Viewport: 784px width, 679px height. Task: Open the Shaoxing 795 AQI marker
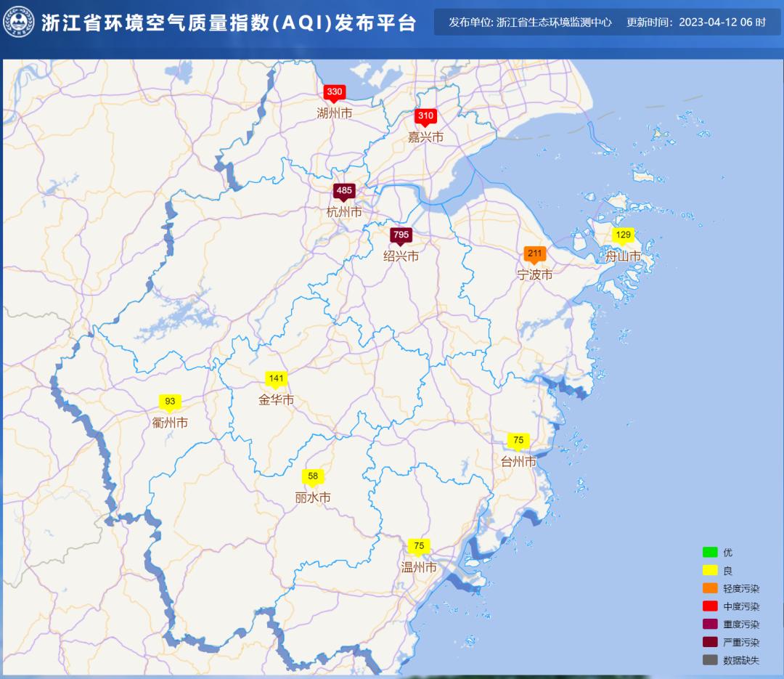[x=401, y=235]
